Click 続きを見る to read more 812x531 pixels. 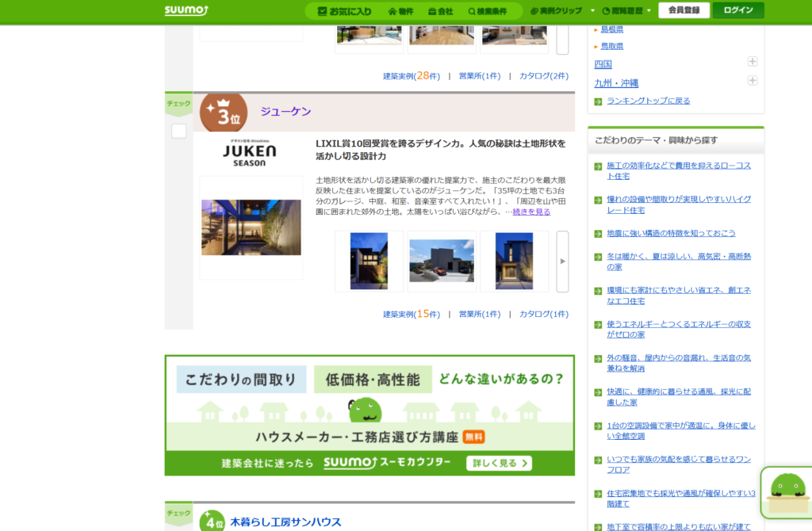531,212
